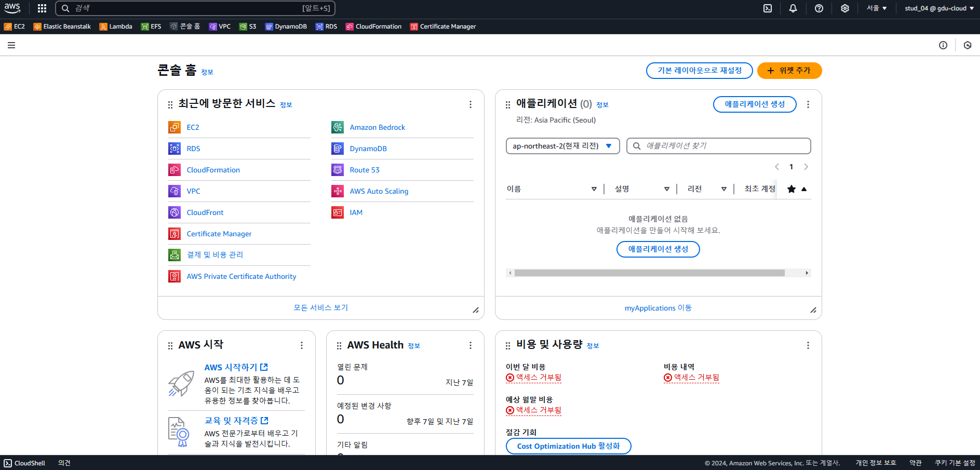
Task: Click Cost Optimization Hub 활성화 button
Action: 569,446
